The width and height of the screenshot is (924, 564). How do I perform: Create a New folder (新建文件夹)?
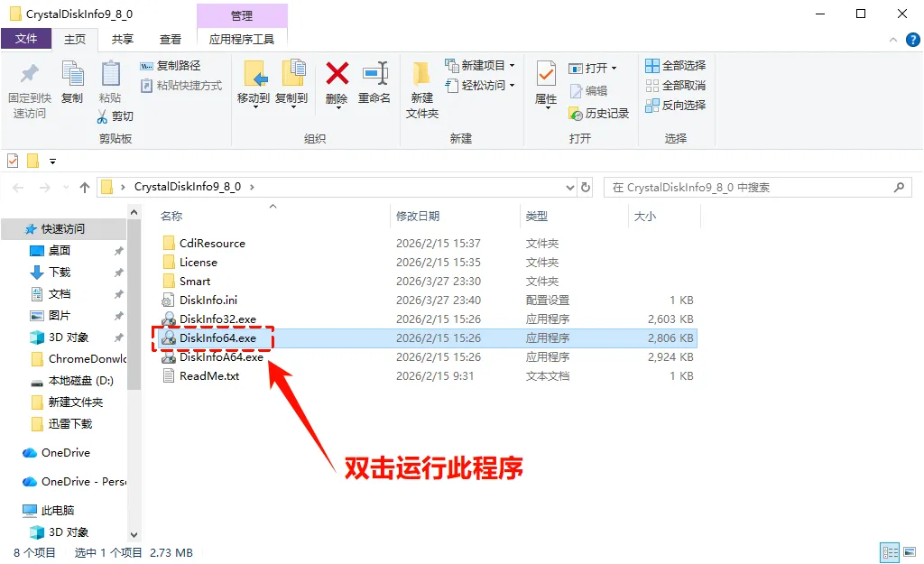(x=422, y=89)
